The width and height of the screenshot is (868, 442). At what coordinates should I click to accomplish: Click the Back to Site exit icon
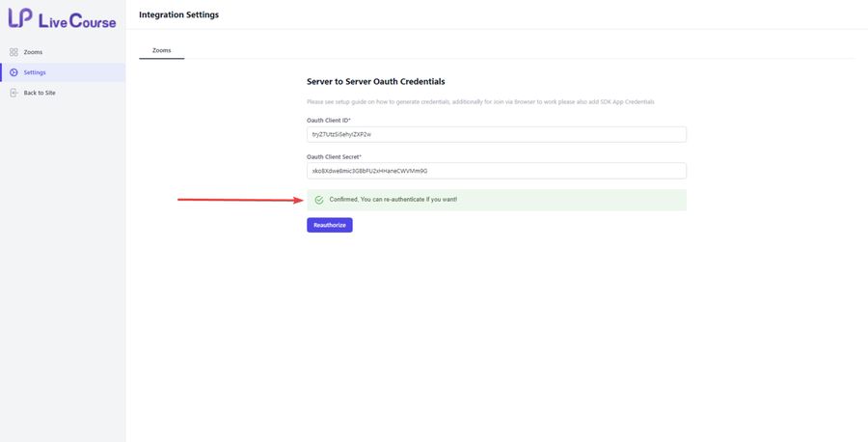click(14, 93)
